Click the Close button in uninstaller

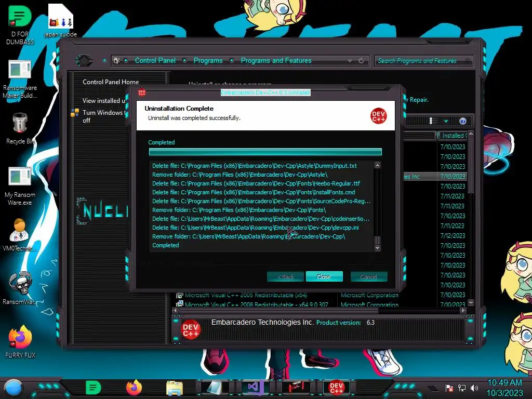coord(324,277)
